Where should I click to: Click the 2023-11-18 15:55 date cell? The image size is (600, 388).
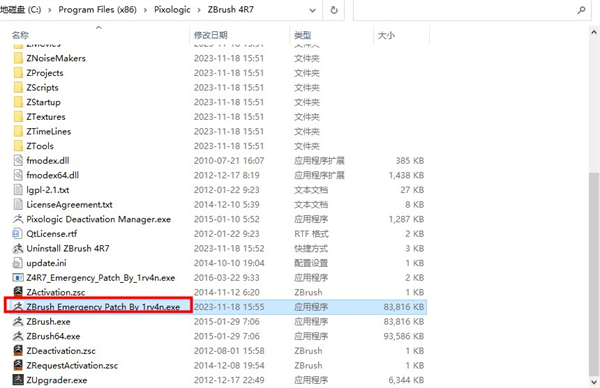click(x=229, y=307)
